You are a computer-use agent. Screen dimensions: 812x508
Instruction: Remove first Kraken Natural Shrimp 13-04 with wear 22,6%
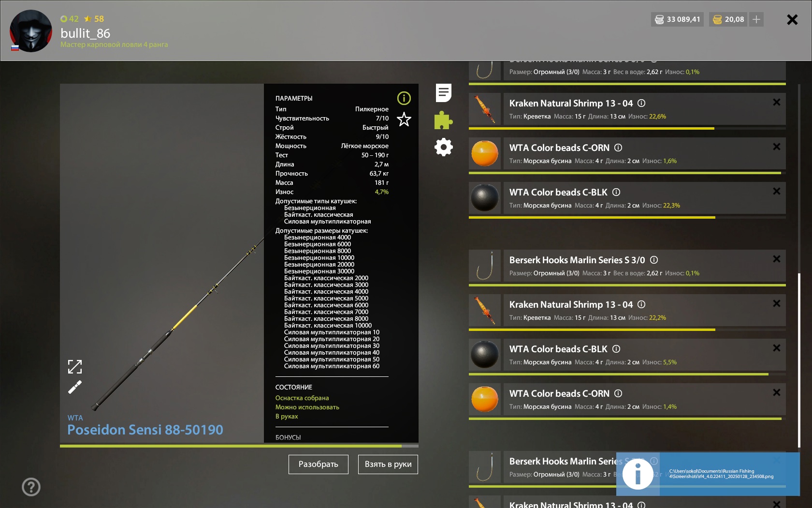tap(776, 102)
